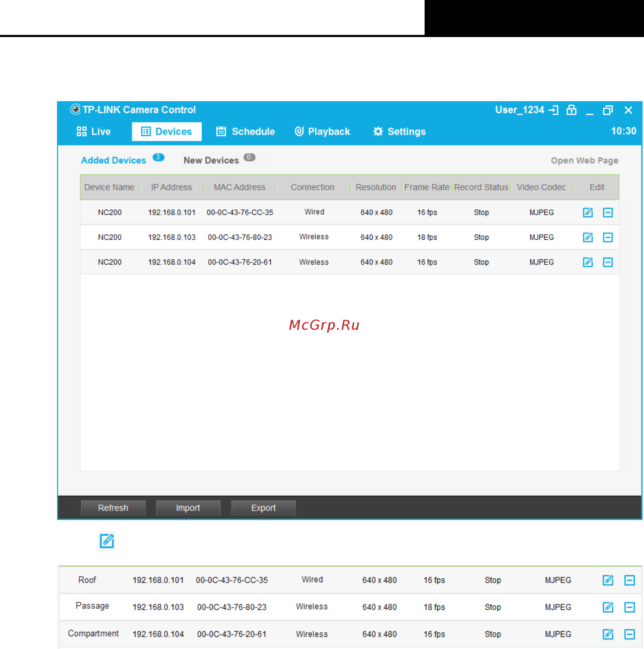Click the TP-LINK camera logo icon
Screen dimensions: 644x649
[75, 109]
